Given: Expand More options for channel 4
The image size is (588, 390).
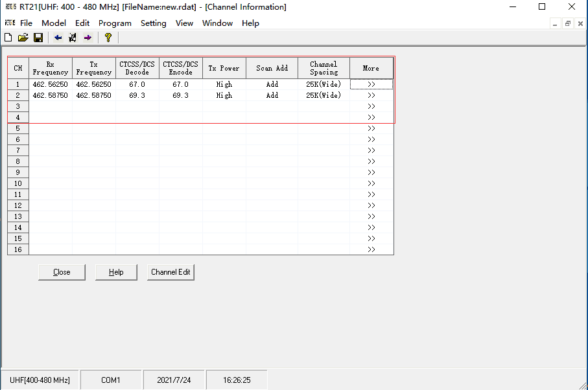Looking at the screenshot, I should click(x=371, y=117).
